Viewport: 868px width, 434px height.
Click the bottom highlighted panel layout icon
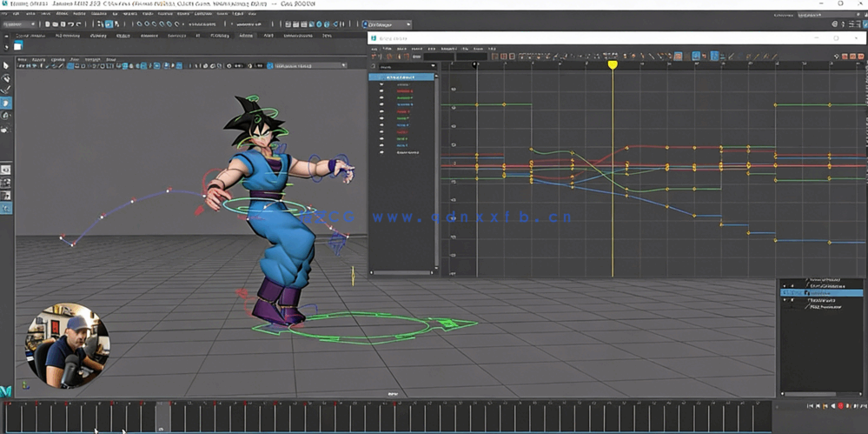coord(6,208)
